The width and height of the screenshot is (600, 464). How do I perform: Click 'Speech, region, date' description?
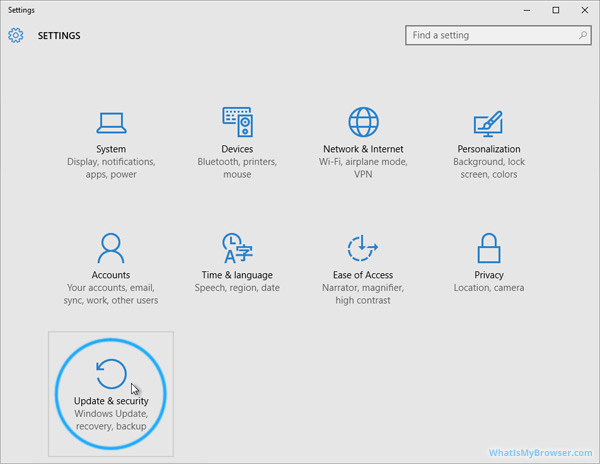tap(237, 288)
